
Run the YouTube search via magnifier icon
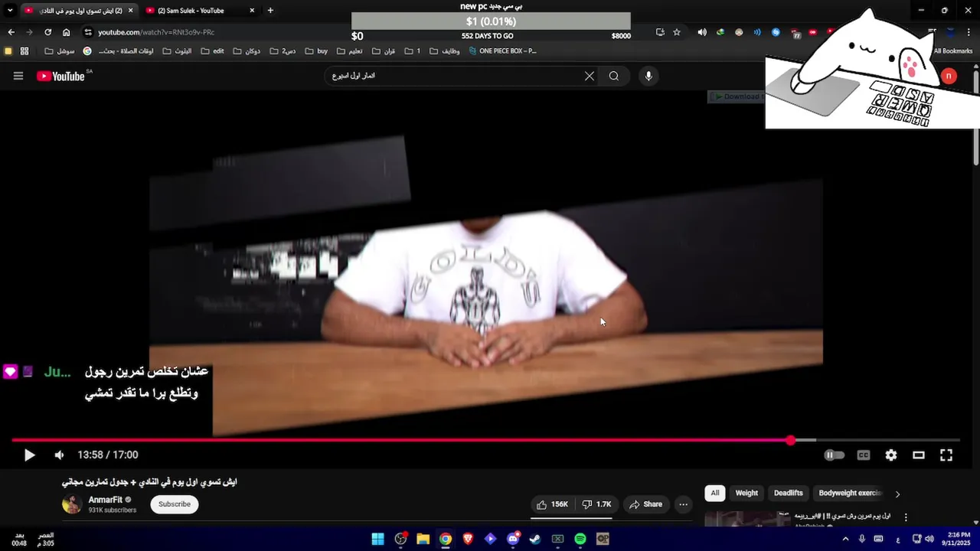click(614, 76)
